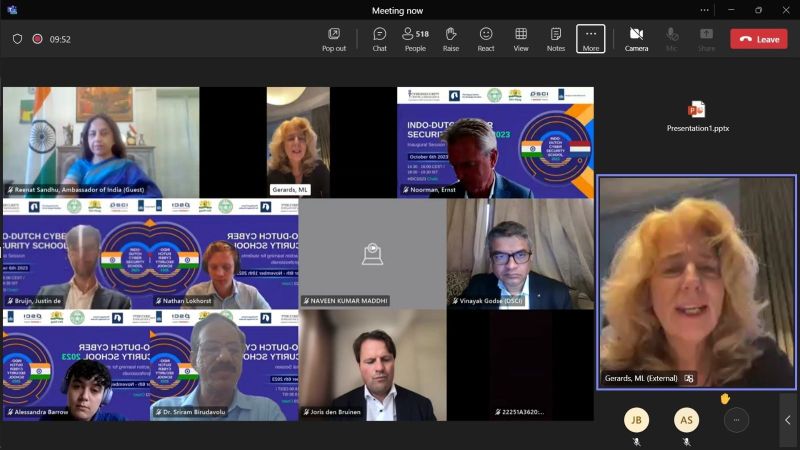The image size is (800, 450).
Task: Toggle the Camera on
Action: 636,39
